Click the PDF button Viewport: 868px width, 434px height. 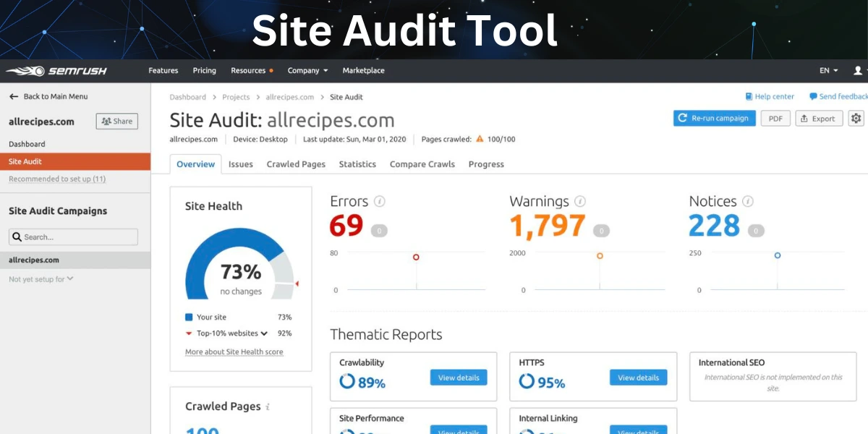pos(775,118)
